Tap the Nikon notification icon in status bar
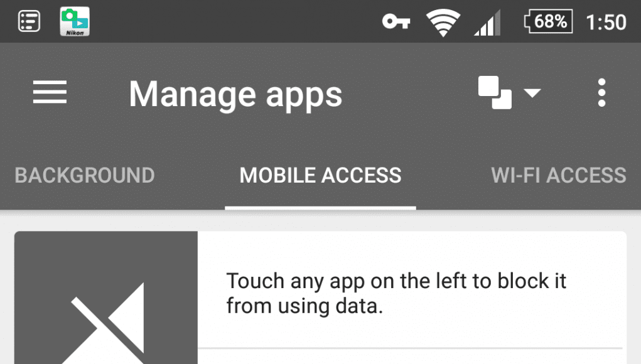 click(x=75, y=21)
